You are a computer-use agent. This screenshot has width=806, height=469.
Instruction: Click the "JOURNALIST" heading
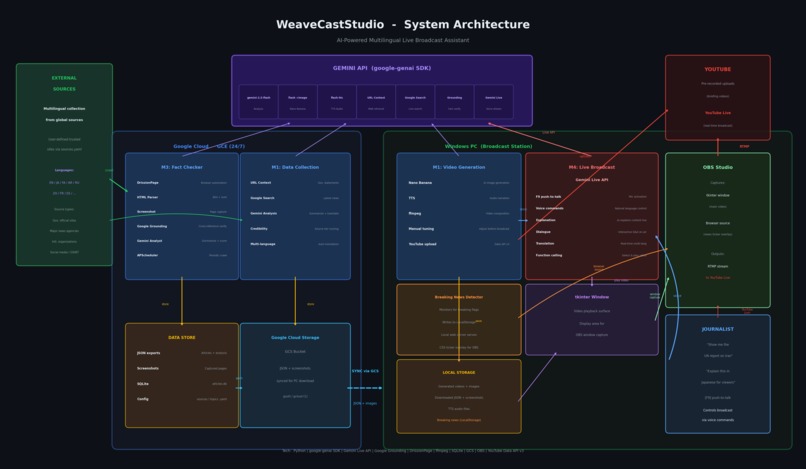(718, 329)
